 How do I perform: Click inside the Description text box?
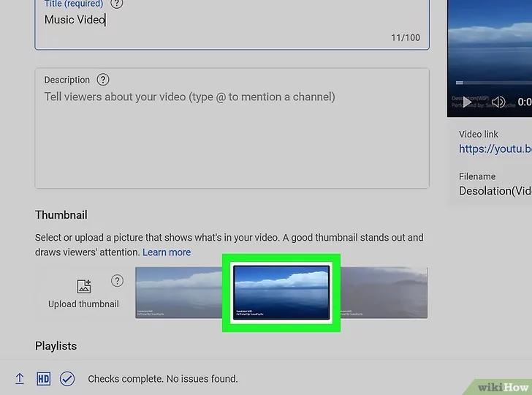pyautogui.click(x=232, y=139)
